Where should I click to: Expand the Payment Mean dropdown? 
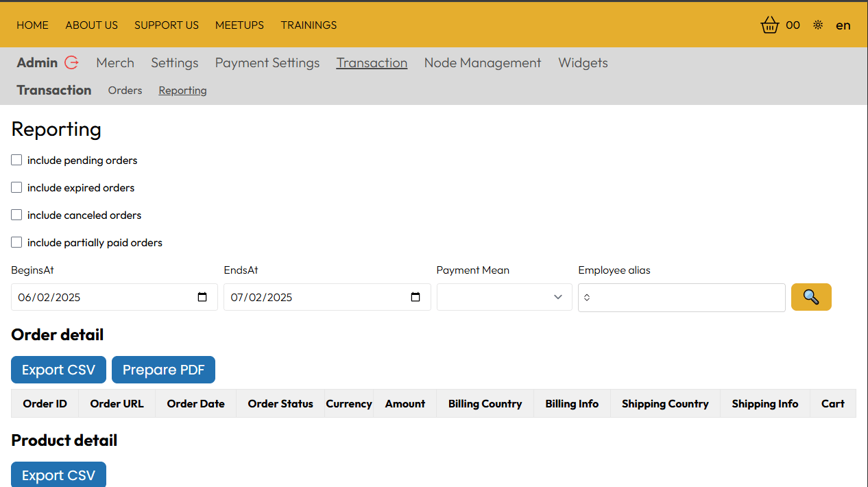504,297
